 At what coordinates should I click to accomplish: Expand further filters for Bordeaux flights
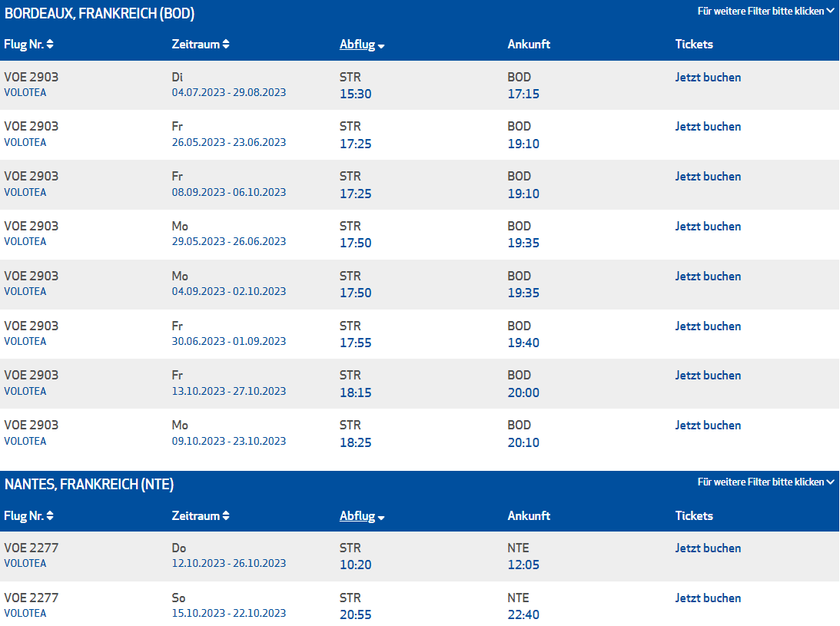[x=765, y=12]
